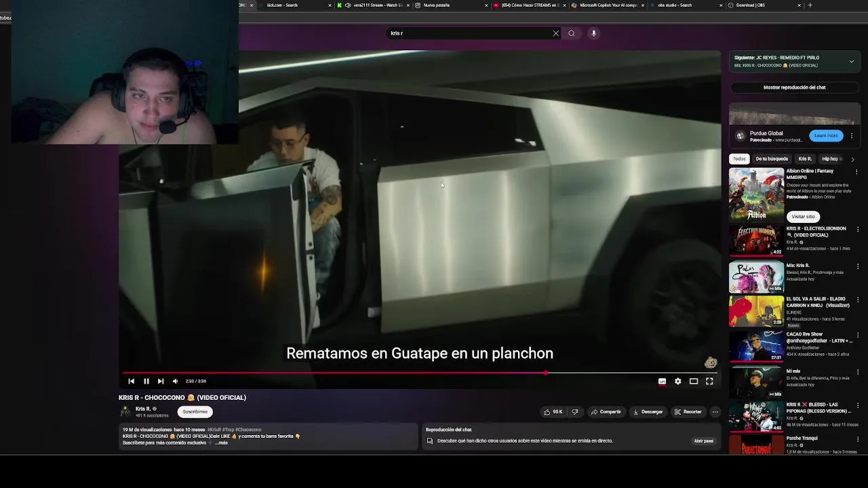Open options for ELECTROLIBONBON video
Image resolution: width=868 pixels, height=488 pixels.
click(857, 229)
